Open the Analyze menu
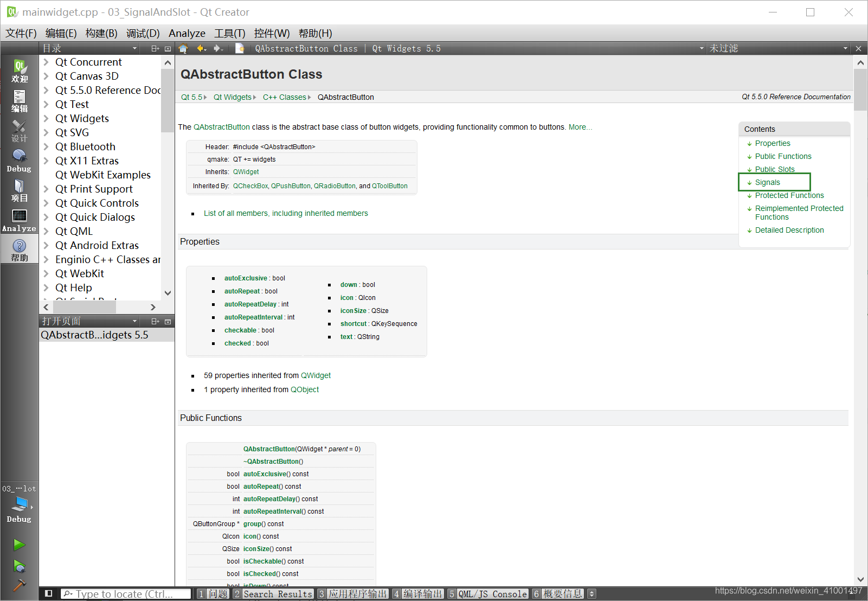The width and height of the screenshot is (868, 601). coord(187,33)
